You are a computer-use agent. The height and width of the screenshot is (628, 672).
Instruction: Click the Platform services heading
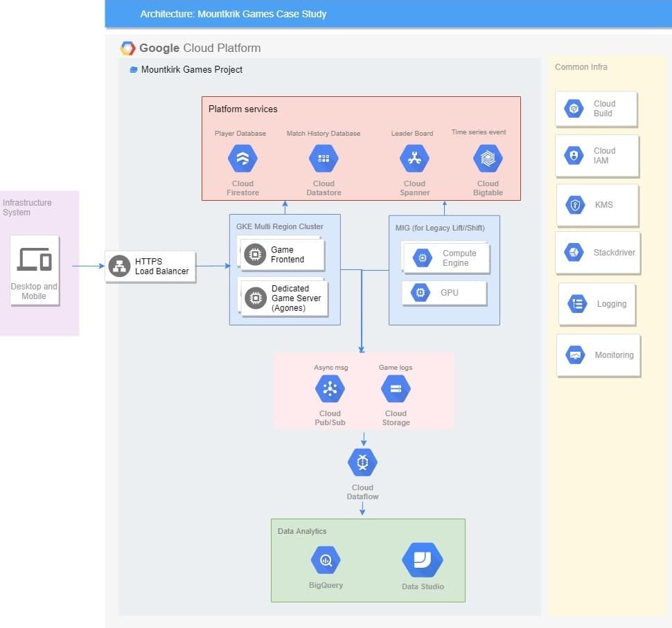[243, 109]
